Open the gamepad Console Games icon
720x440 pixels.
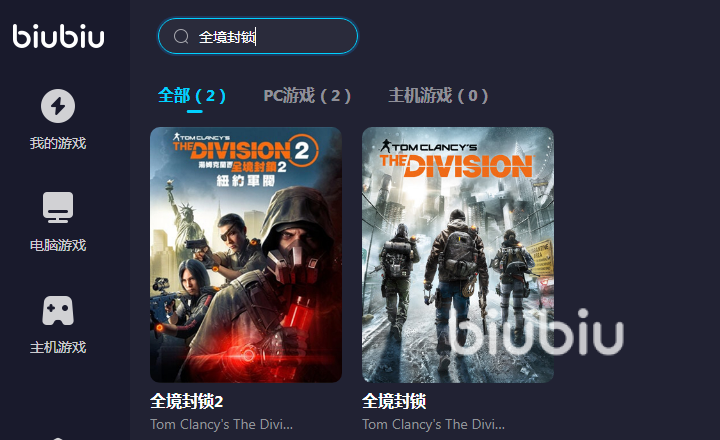click(x=58, y=310)
